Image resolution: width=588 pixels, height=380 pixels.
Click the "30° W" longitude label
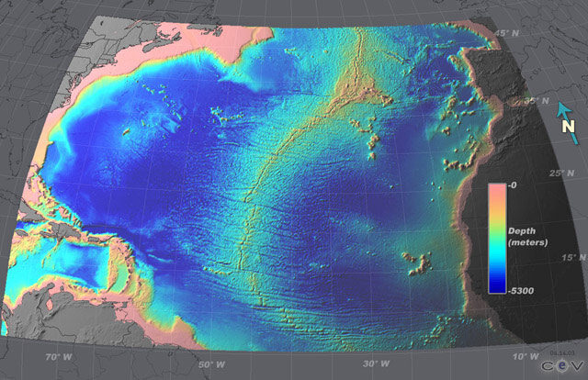[377, 363]
